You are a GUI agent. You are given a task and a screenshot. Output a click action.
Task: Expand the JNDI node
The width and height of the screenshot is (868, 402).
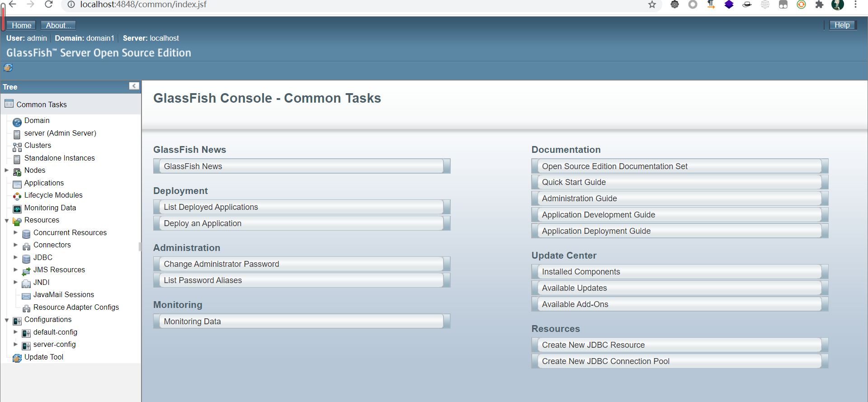click(15, 282)
